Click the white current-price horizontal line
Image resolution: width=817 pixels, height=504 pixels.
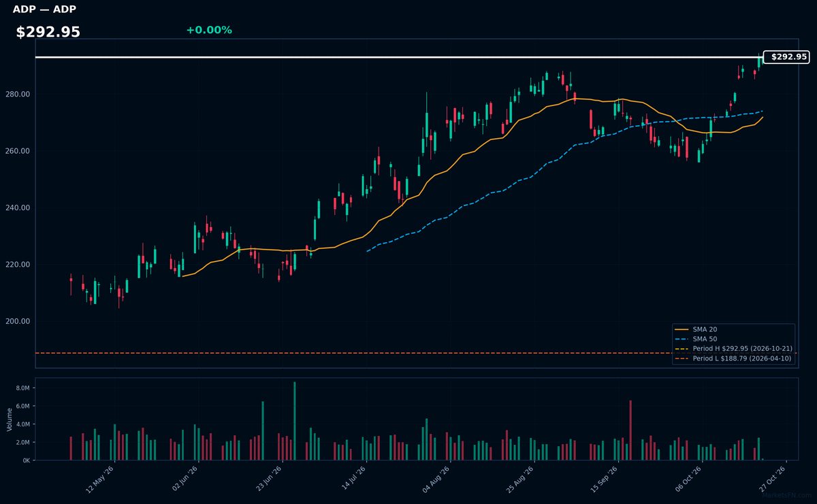[x=399, y=57]
